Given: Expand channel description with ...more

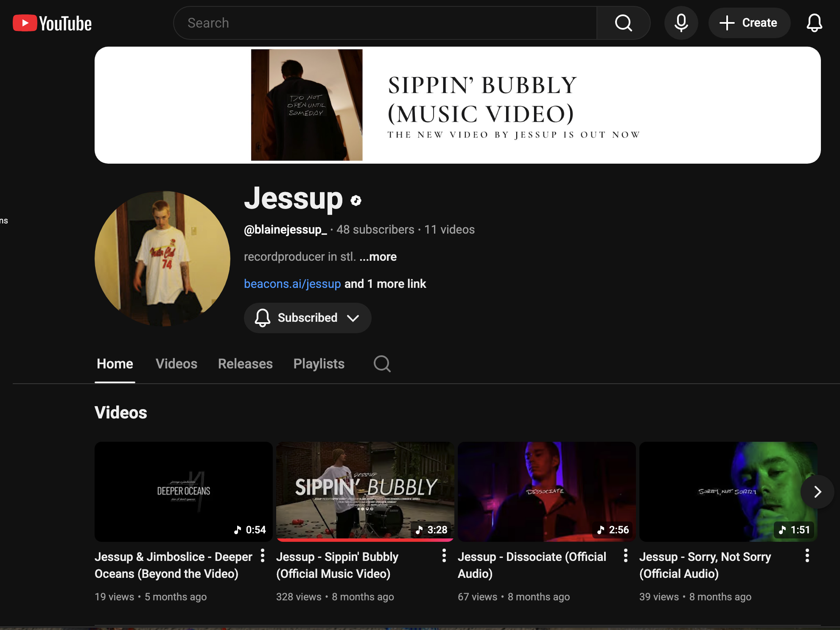Looking at the screenshot, I should point(378,257).
